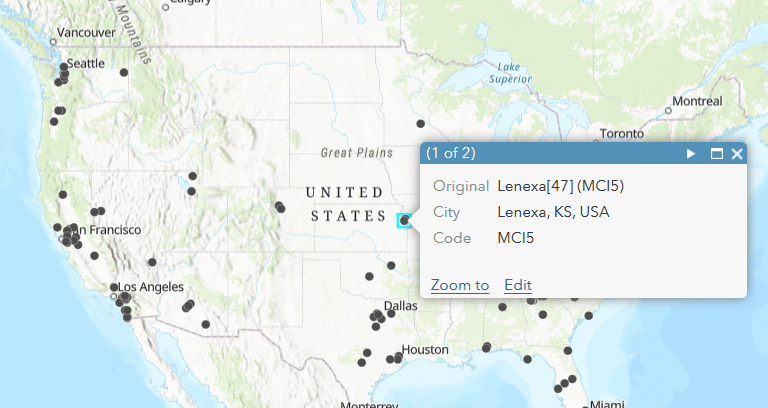Select the map point near Las Vegas
The height and width of the screenshot is (408, 768).
coord(152,263)
